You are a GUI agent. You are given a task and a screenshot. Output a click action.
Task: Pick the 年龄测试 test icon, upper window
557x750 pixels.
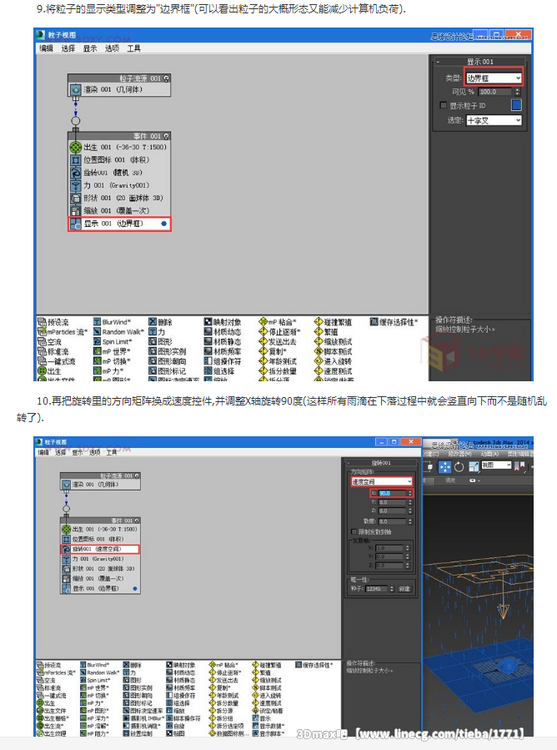point(263,362)
